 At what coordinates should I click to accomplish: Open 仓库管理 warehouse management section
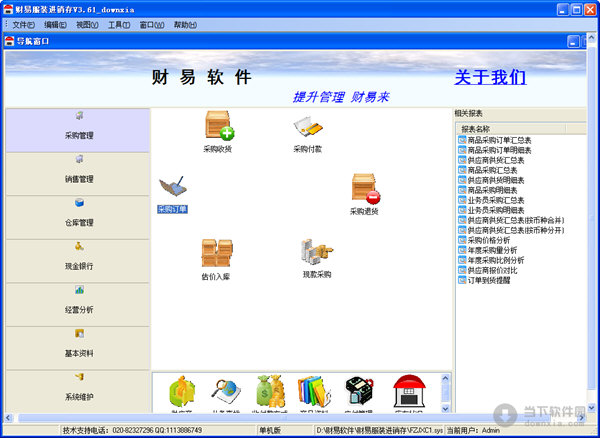click(x=78, y=217)
